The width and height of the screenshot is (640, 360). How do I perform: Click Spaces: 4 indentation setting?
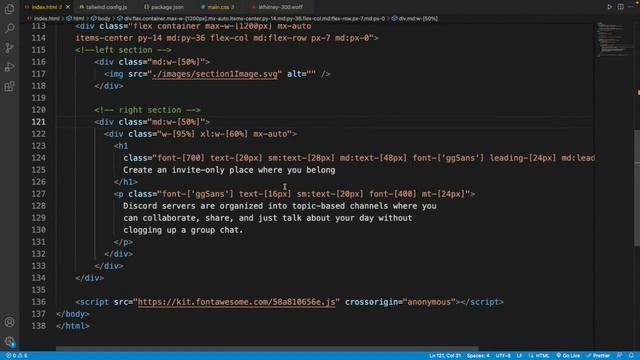pyautogui.click(x=478, y=356)
